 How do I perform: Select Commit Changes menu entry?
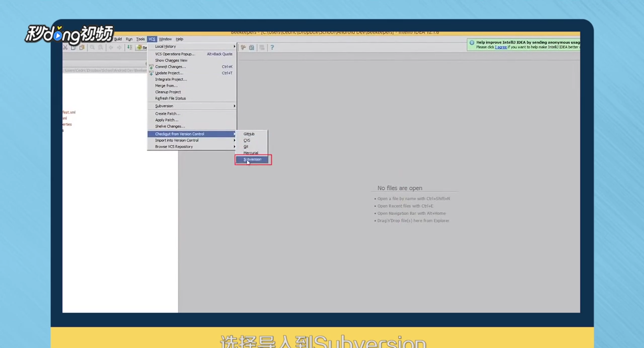[x=192, y=67]
